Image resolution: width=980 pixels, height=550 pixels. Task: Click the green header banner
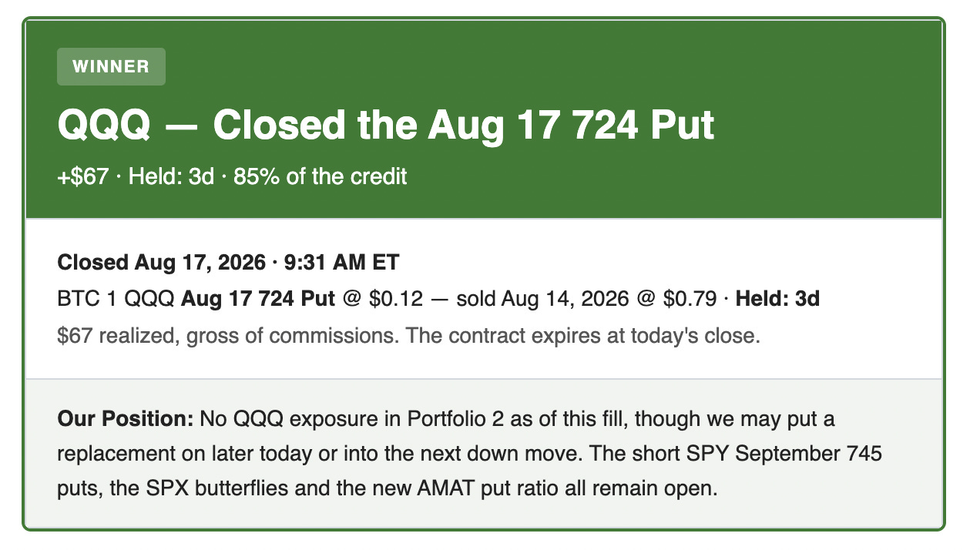484,119
